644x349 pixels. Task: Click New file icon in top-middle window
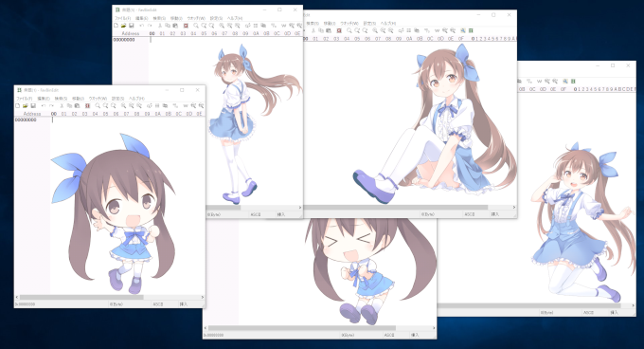pos(116,26)
